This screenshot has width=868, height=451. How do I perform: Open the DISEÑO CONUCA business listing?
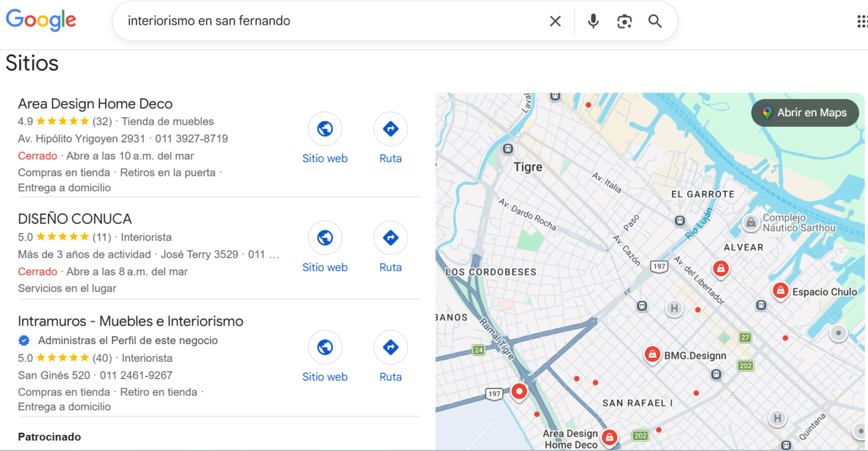click(x=75, y=219)
